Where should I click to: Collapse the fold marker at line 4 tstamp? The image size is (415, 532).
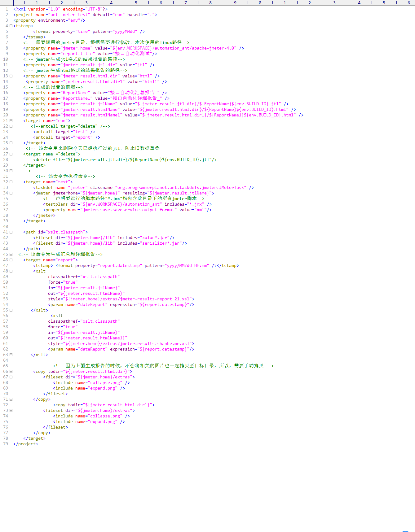tap(11, 26)
